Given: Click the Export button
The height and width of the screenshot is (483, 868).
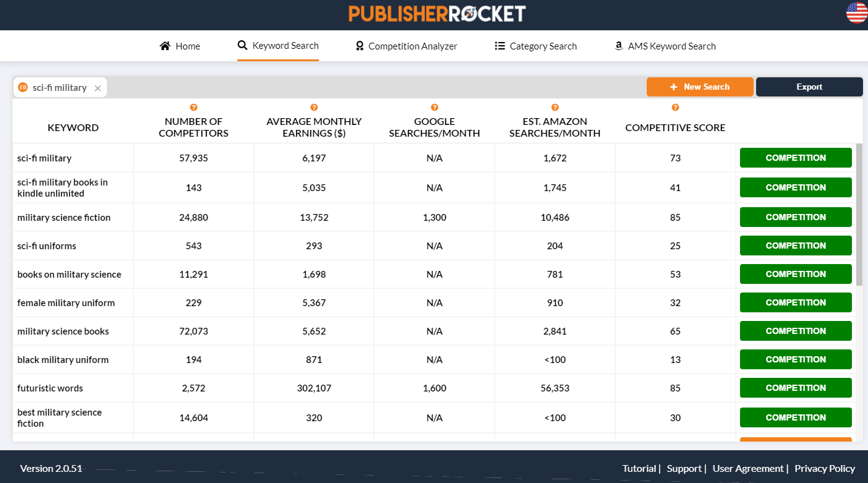Looking at the screenshot, I should tap(809, 87).
